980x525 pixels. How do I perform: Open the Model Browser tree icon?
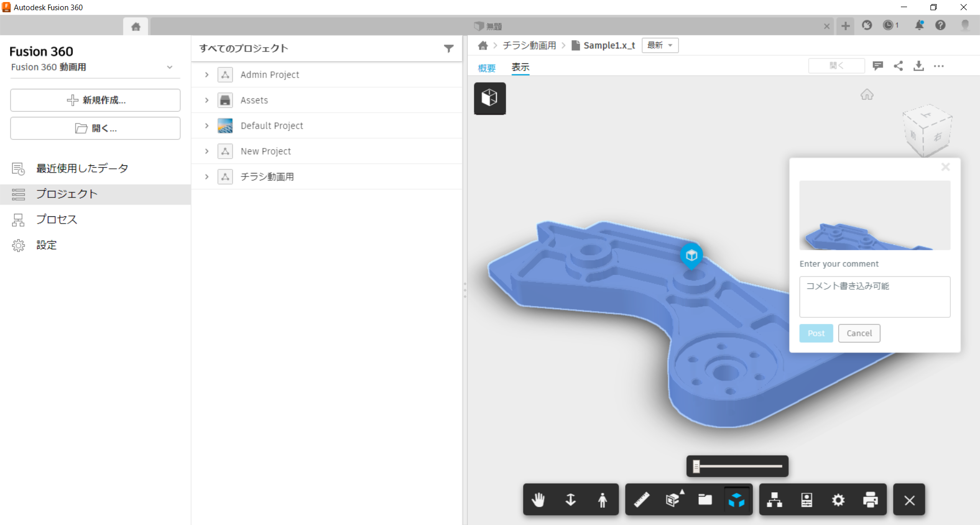pyautogui.click(x=774, y=500)
